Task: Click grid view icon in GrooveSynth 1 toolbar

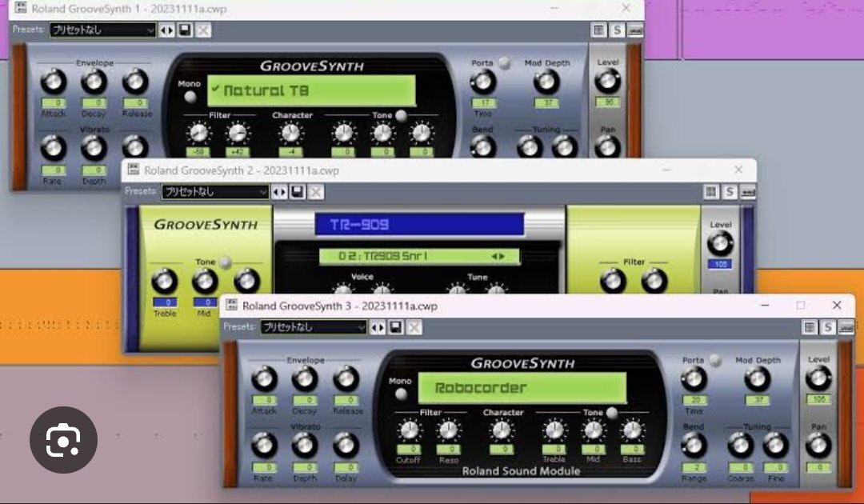Action: pos(599,30)
